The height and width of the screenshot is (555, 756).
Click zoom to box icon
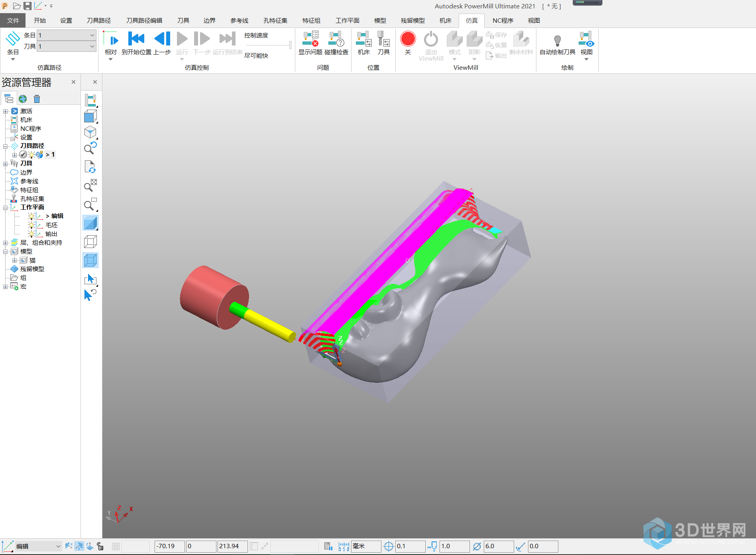click(90, 204)
